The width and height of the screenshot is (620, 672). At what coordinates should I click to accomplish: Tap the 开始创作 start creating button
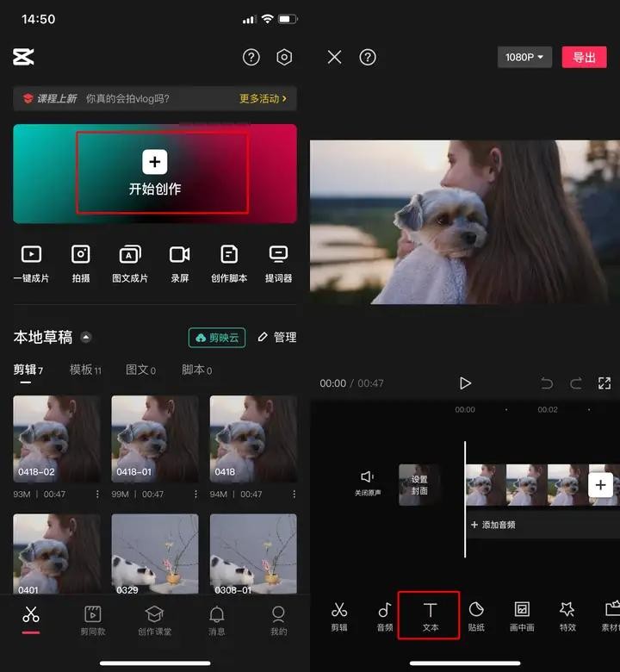point(155,173)
